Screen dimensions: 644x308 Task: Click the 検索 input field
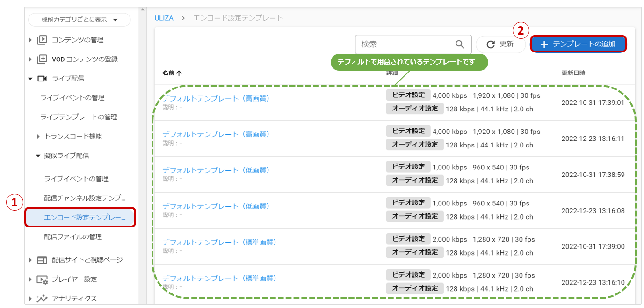point(405,44)
